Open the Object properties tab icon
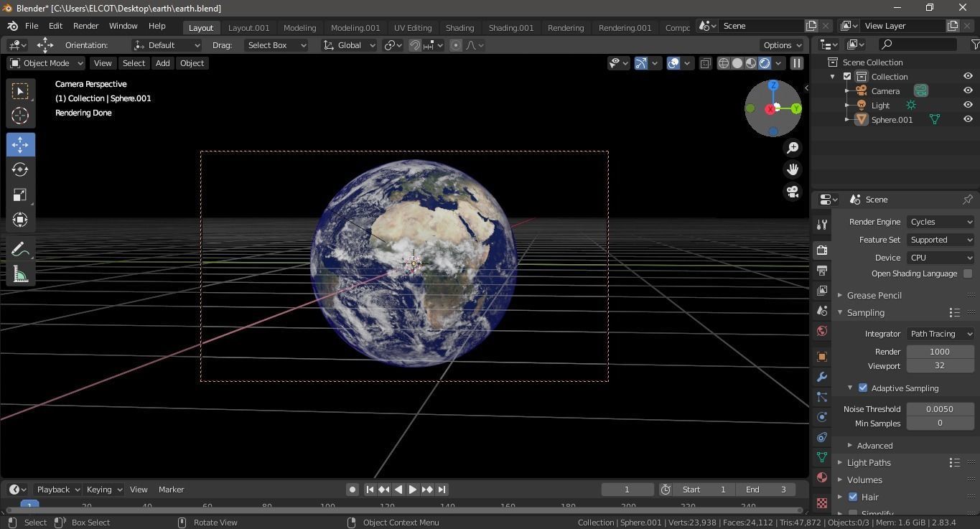 (822, 357)
